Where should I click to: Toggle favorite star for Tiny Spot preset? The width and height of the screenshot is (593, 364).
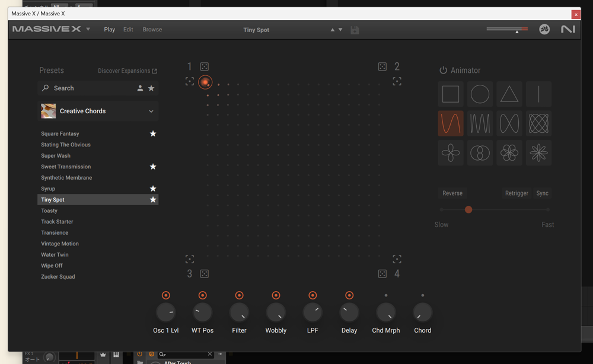(x=153, y=200)
